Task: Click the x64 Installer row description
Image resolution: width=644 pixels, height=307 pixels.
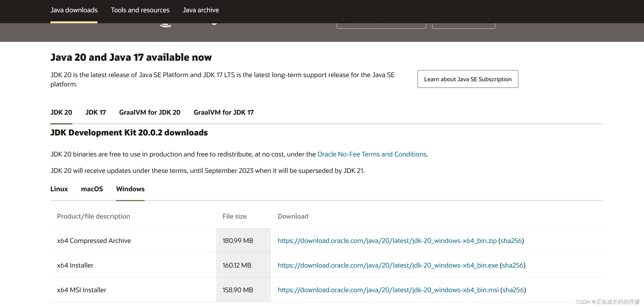Action: pos(75,265)
